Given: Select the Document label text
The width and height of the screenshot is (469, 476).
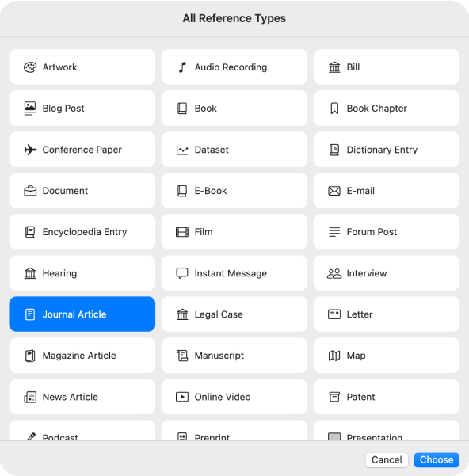Looking at the screenshot, I should tap(65, 191).
